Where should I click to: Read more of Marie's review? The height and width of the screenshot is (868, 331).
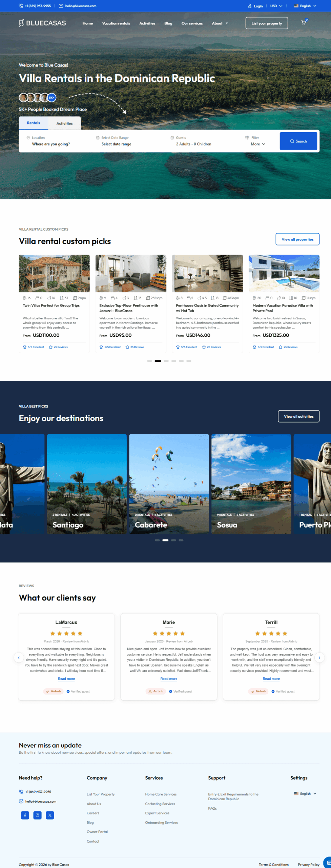169,678
